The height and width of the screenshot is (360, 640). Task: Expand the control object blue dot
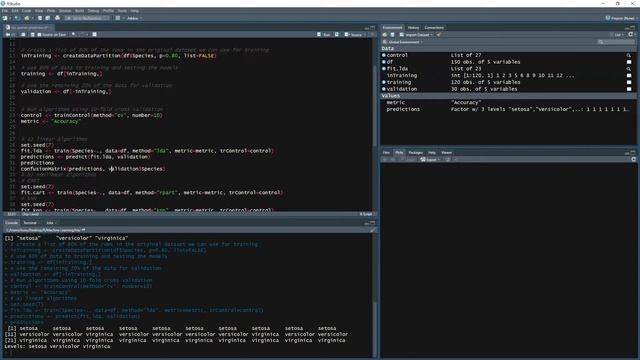[x=384, y=55]
